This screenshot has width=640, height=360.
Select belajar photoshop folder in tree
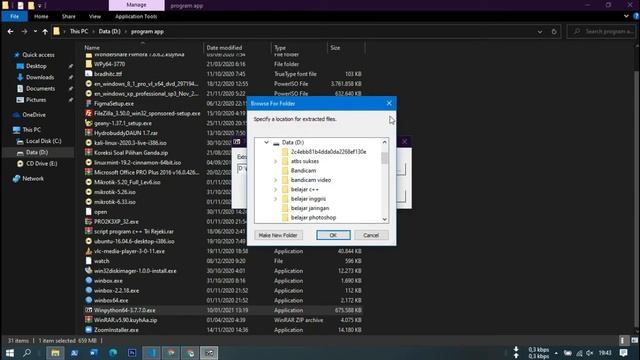[x=313, y=218]
